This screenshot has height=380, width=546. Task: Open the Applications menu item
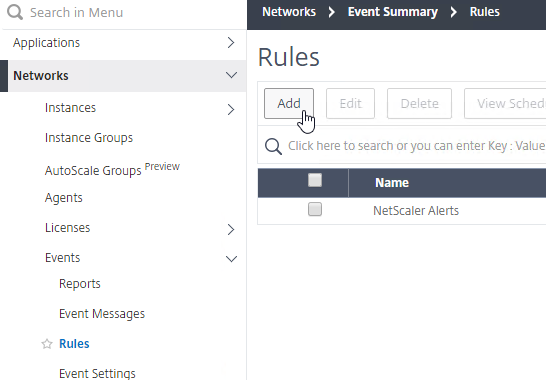(47, 42)
